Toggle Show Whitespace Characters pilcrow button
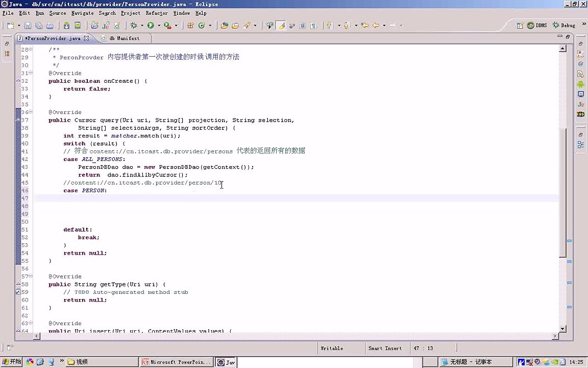 314,26
